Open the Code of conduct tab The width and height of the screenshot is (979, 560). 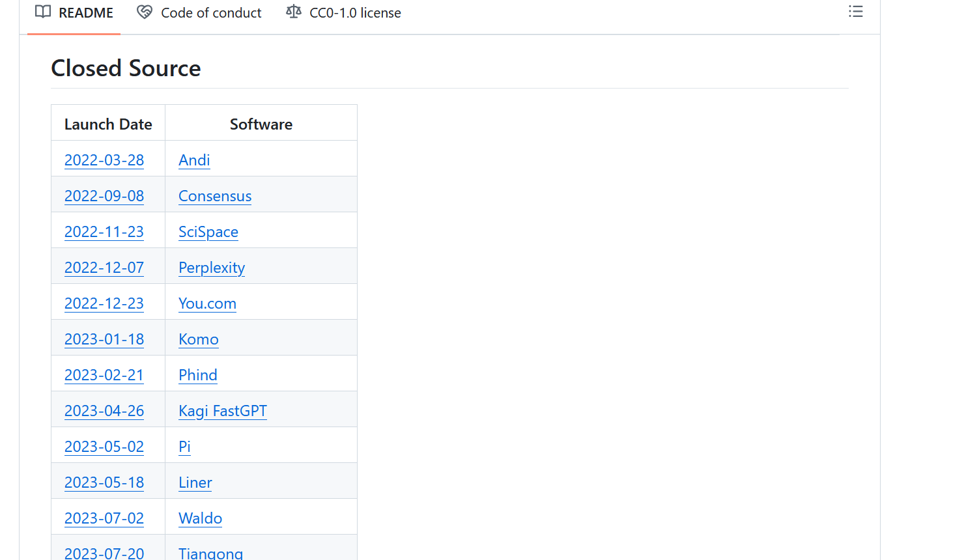199,13
